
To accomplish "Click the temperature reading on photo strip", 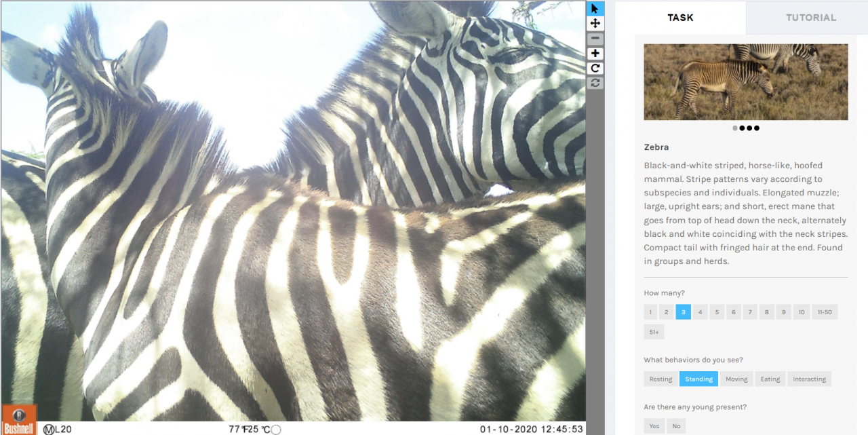I will pyautogui.click(x=250, y=429).
